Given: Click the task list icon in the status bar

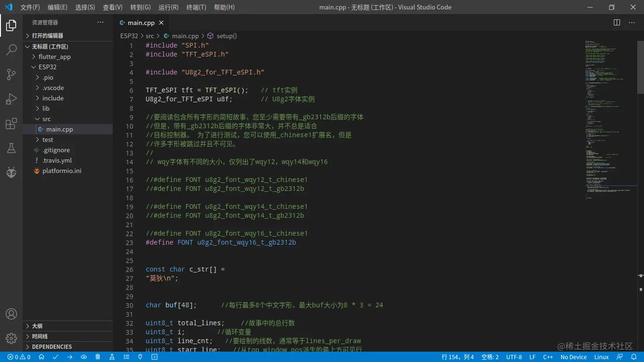Looking at the screenshot, I should [126, 357].
